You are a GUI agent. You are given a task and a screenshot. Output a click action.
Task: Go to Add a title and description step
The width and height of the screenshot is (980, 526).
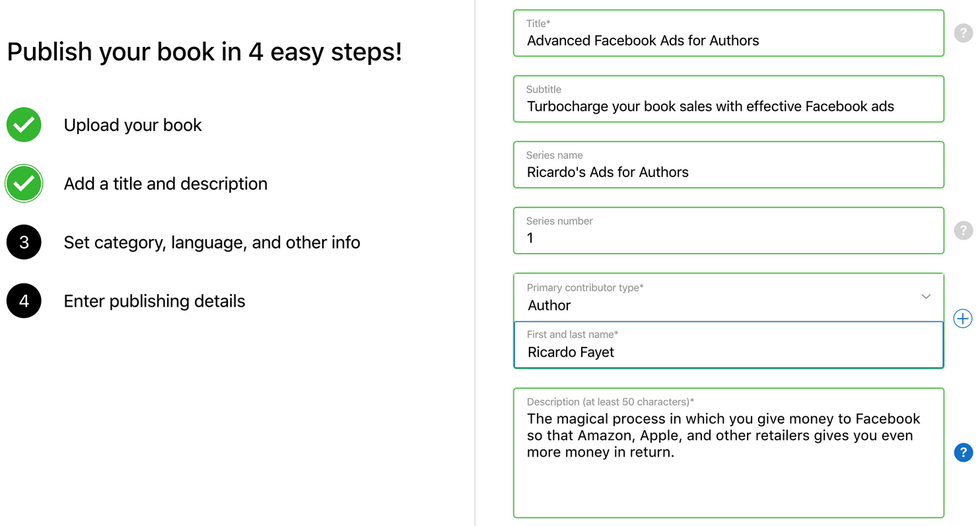pos(166,184)
